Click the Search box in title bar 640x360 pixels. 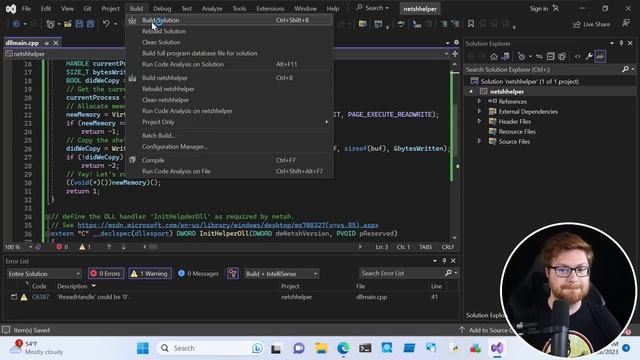point(372,8)
